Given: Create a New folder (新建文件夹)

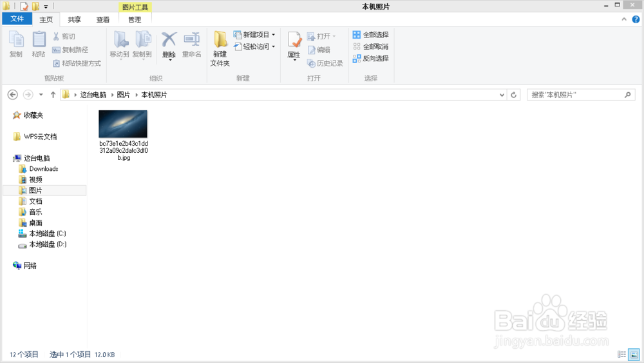Looking at the screenshot, I should pos(220,48).
